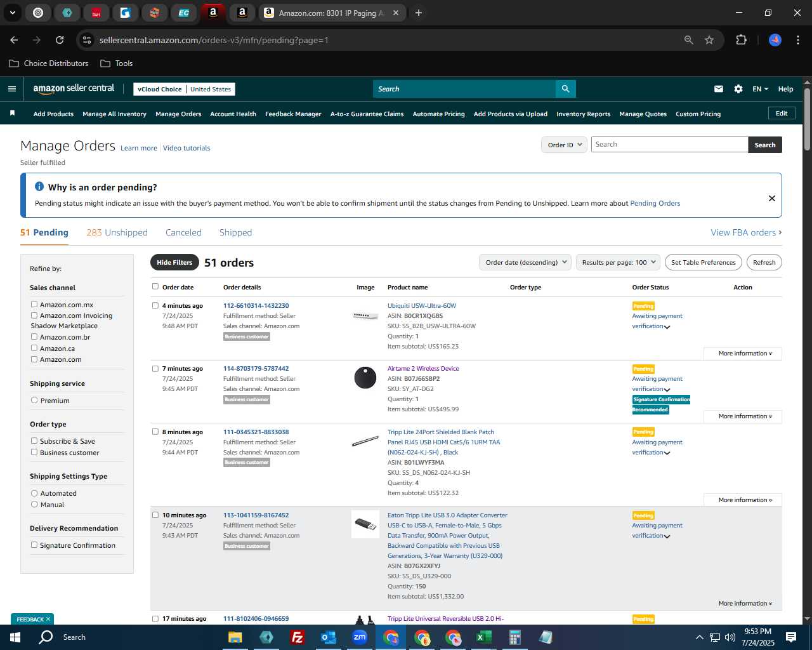Click the Refresh orders button
The width and height of the screenshot is (812, 650).
(x=764, y=262)
